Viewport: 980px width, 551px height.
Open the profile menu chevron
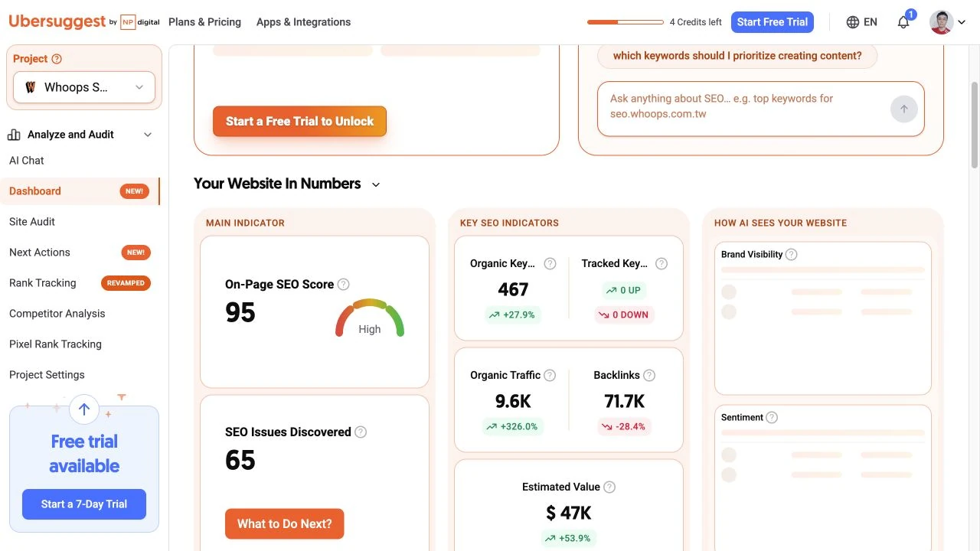click(x=962, y=22)
